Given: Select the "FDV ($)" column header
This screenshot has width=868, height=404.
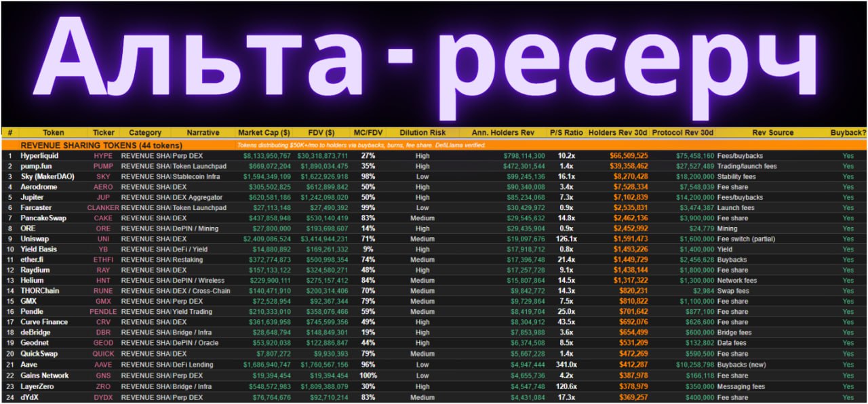Looking at the screenshot, I should pyautogui.click(x=321, y=133).
